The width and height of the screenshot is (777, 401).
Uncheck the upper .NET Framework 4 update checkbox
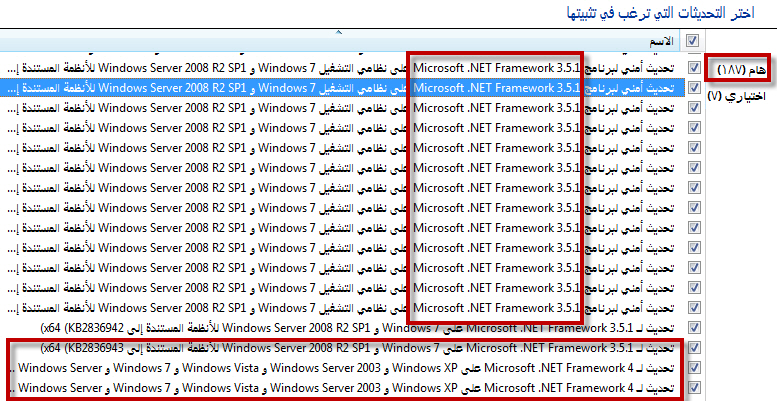click(694, 368)
